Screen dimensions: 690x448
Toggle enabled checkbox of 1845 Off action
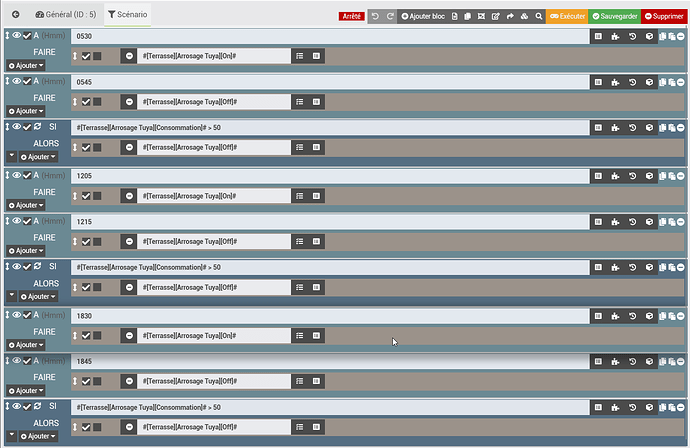(x=86, y=381)
